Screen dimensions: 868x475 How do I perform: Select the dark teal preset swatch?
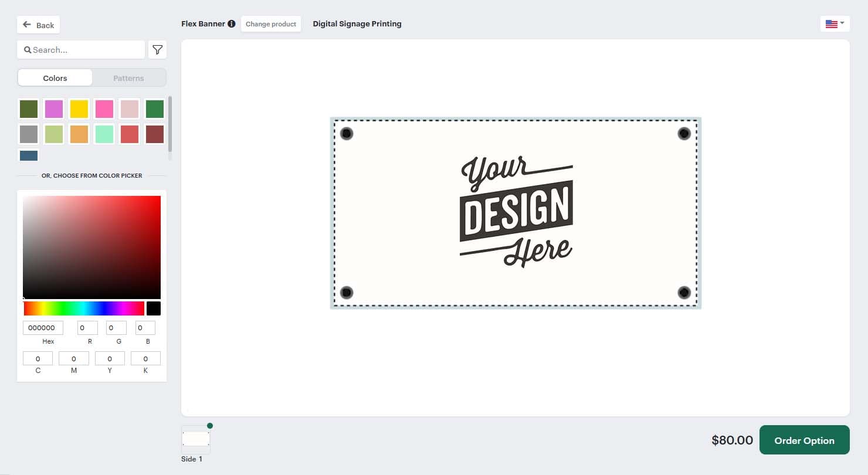[x=28, y=155]
